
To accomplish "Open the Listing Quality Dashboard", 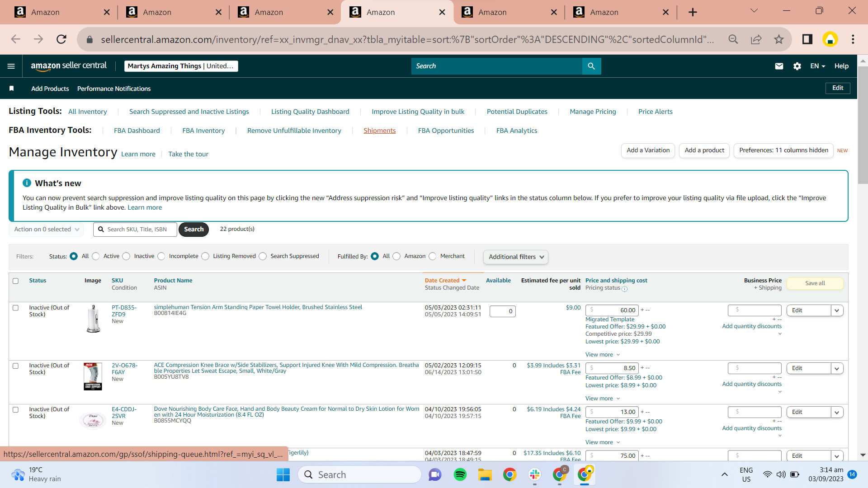I will 310,112.
